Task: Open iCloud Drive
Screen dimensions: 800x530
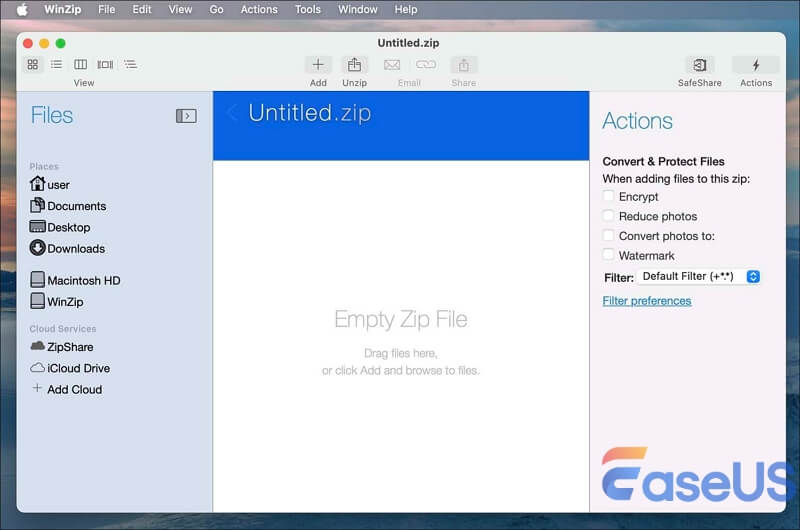Action: click(x=70, y=368)
